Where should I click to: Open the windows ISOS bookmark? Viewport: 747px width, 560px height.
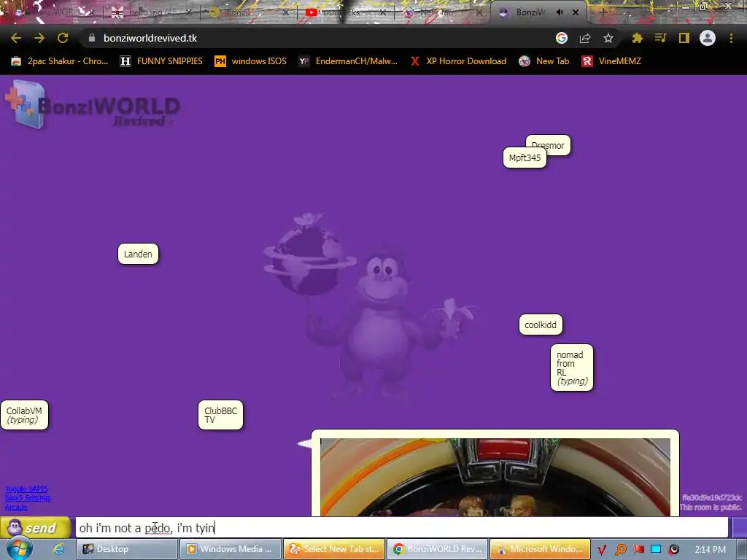(x=251, y=61)
